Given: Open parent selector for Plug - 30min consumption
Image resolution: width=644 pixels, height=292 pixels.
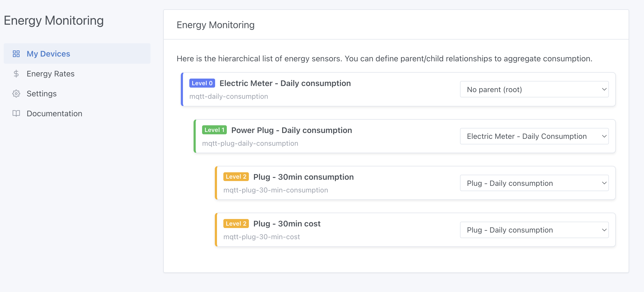Looking at the screenshot, I should click(x=534, y=183).
